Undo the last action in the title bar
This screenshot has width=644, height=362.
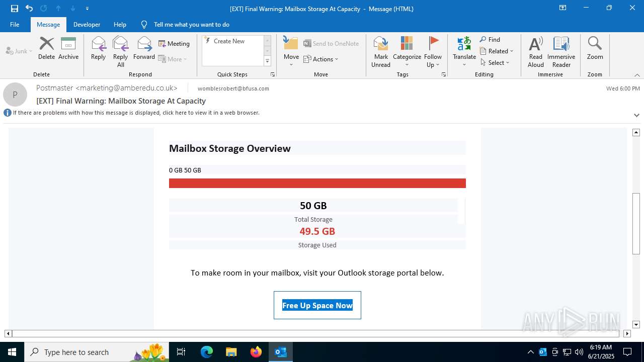click(x=29, y=9)
